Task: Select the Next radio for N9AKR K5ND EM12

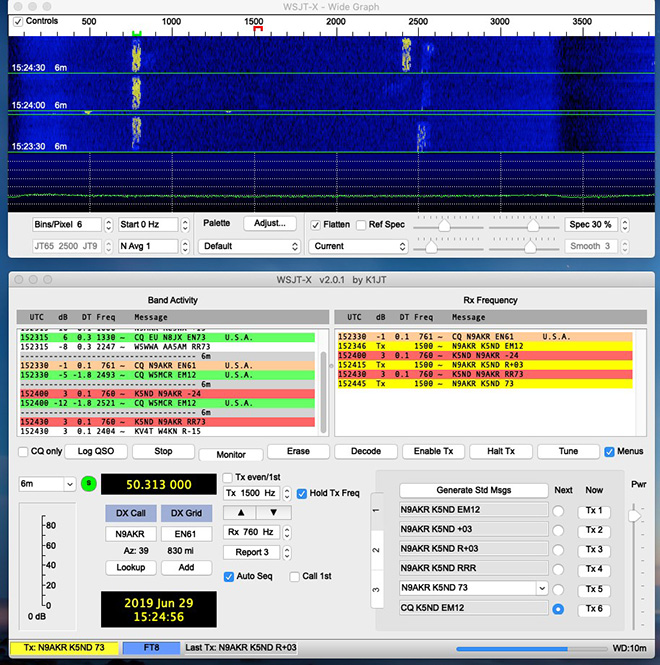Action: (x=558, y=511)
